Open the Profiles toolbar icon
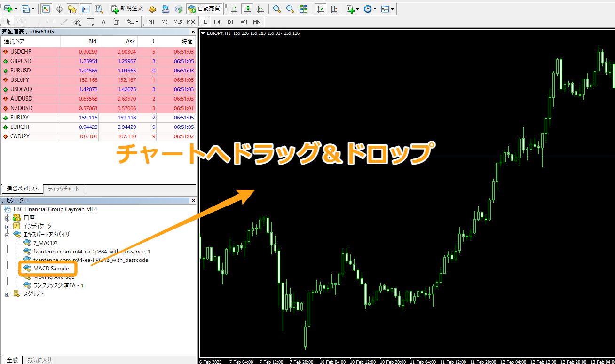Viewport: 615px width, 364px height. tap(25, 8)
